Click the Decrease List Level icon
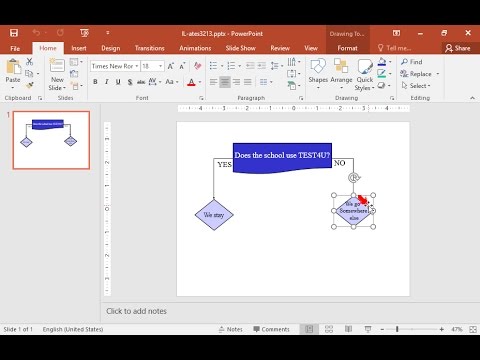Viewport: 480px width, 360px height. click(250, 66)
